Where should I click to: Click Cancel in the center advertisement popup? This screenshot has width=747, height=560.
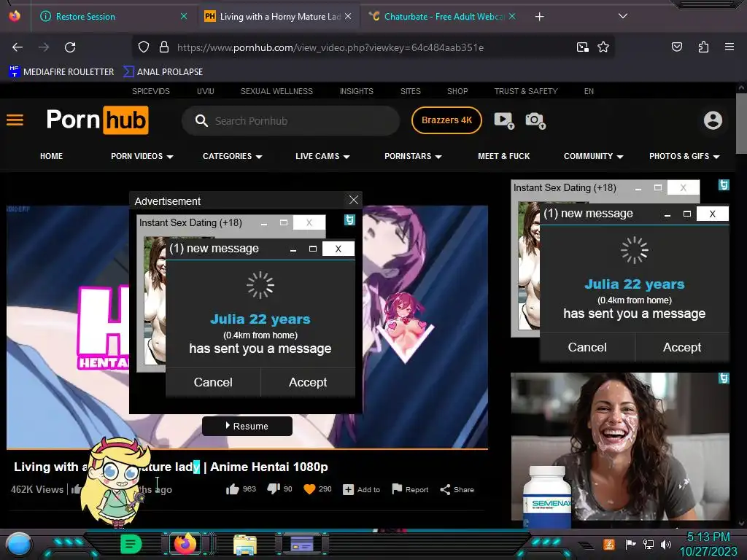(213, 382)
